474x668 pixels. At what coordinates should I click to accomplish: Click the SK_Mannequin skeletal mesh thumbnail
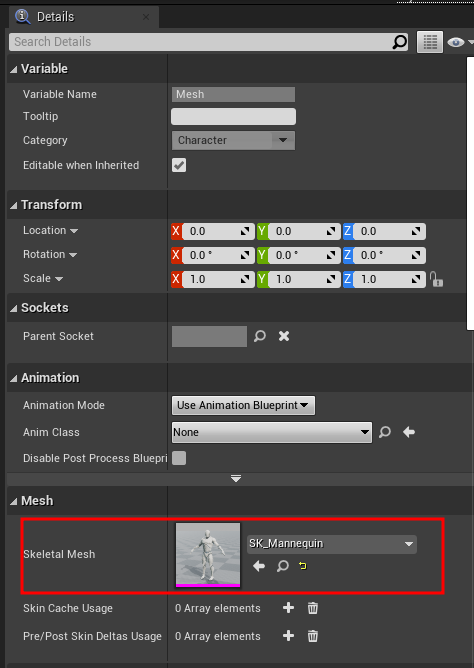click(208, 555)
